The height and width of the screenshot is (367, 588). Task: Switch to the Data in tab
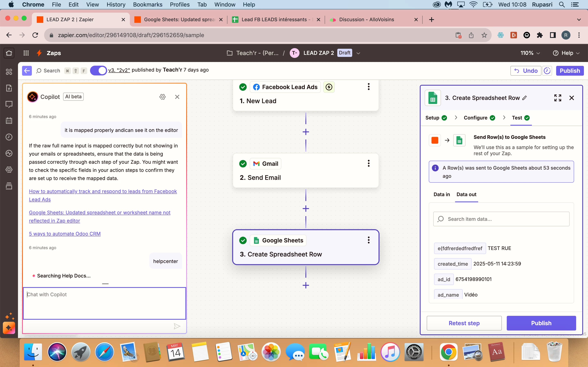(441, 195)
